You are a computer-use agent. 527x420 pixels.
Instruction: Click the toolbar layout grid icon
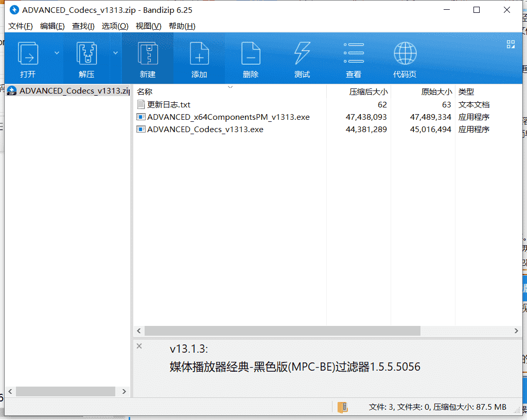pos(511,44)
